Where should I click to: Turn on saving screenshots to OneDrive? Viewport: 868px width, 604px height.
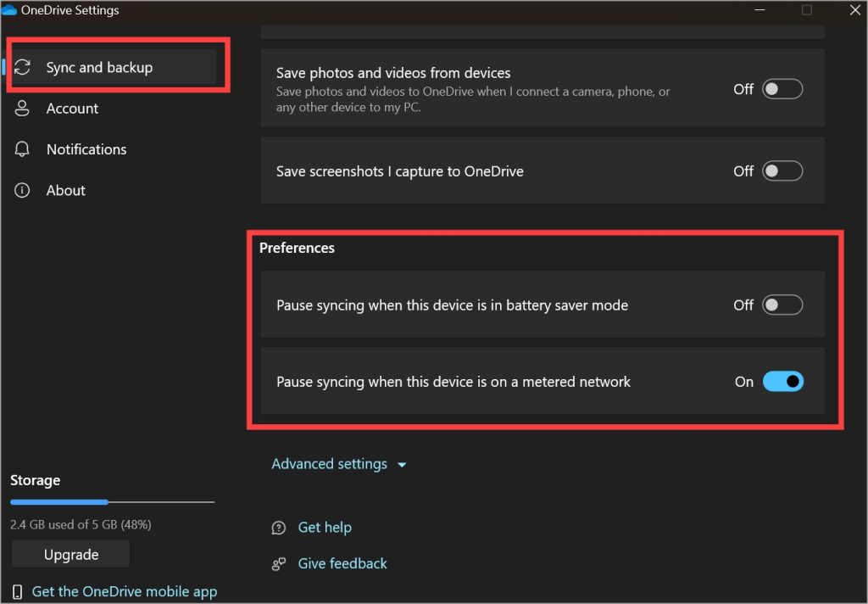(x=782, y=171)
